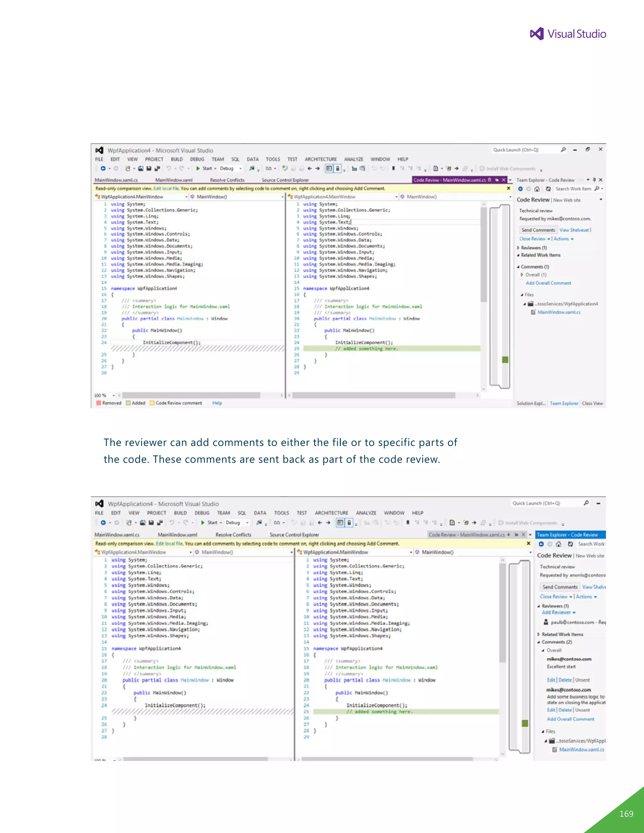Click right arrow compare icon in upper toolbar

[x=317, y=168]
